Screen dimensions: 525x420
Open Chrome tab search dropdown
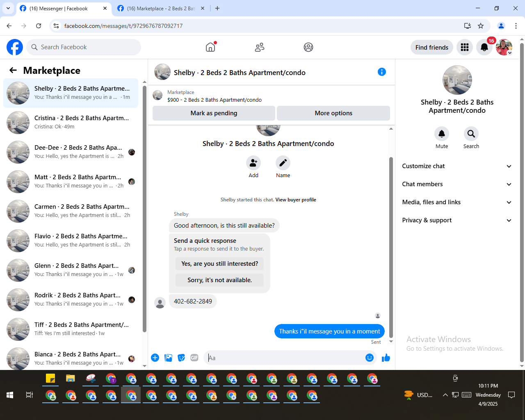[8, 8]
